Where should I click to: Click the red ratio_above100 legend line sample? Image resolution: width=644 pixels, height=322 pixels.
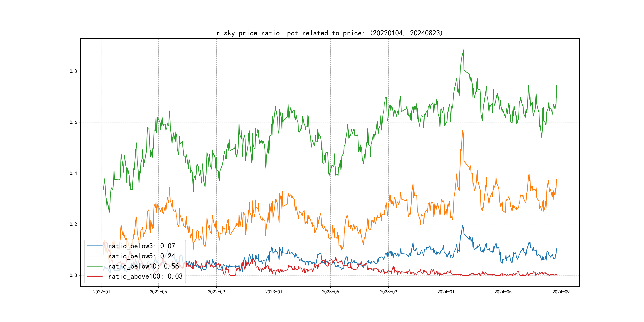tap(94, 276)
